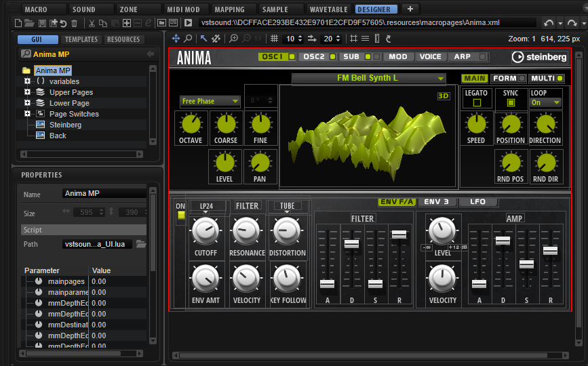Show the ENV 3 page
The height and width of the screenshot is (366, 588).
(x=437, y=202)
